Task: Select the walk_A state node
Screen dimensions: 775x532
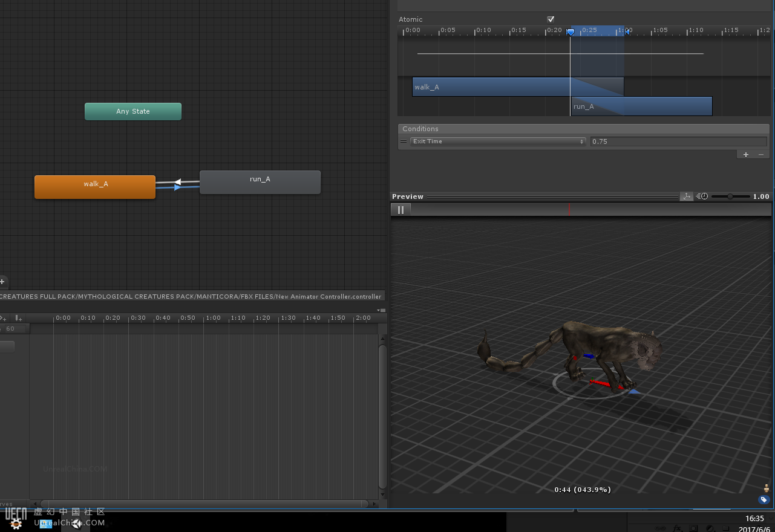Action: pos(95,187)
